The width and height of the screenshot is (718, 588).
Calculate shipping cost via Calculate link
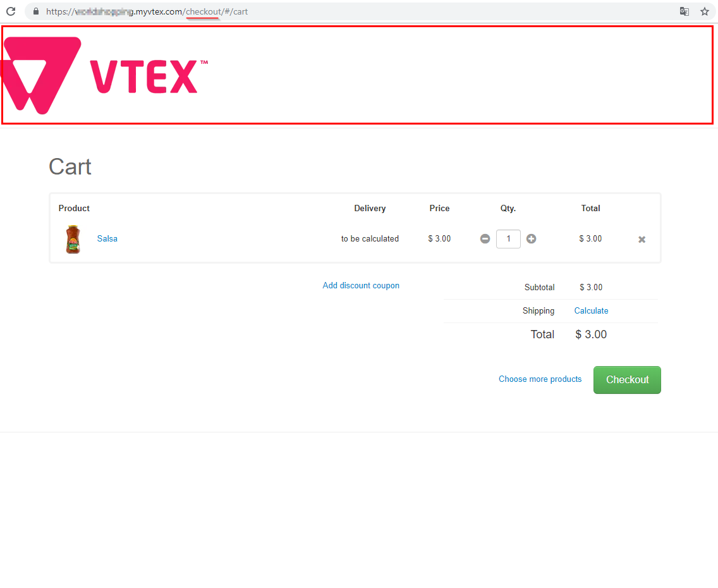point(591,311)
